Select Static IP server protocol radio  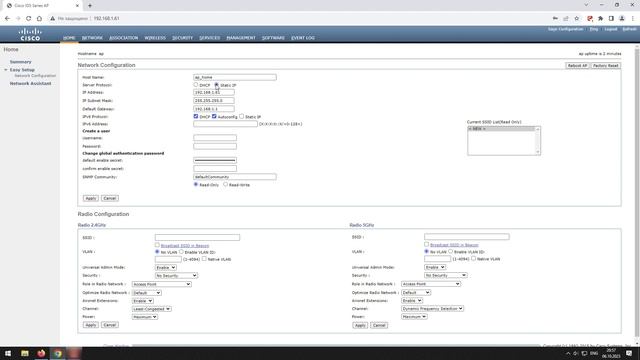coord(217,84)
